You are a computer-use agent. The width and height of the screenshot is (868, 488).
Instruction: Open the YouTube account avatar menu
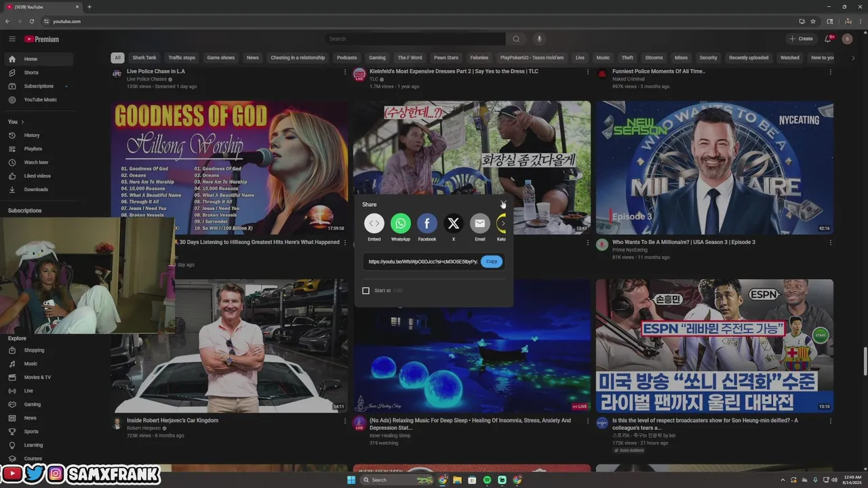pos(847,39)
